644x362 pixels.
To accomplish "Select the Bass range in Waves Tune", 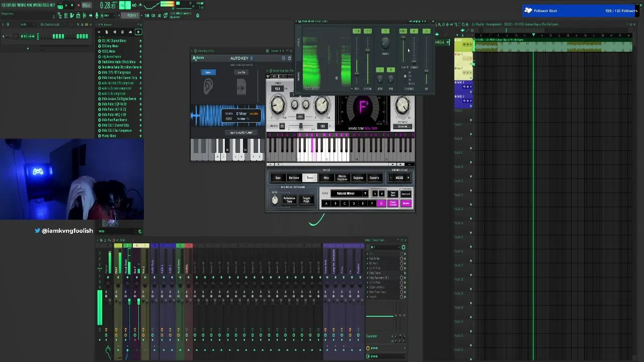I will point(278,178).
